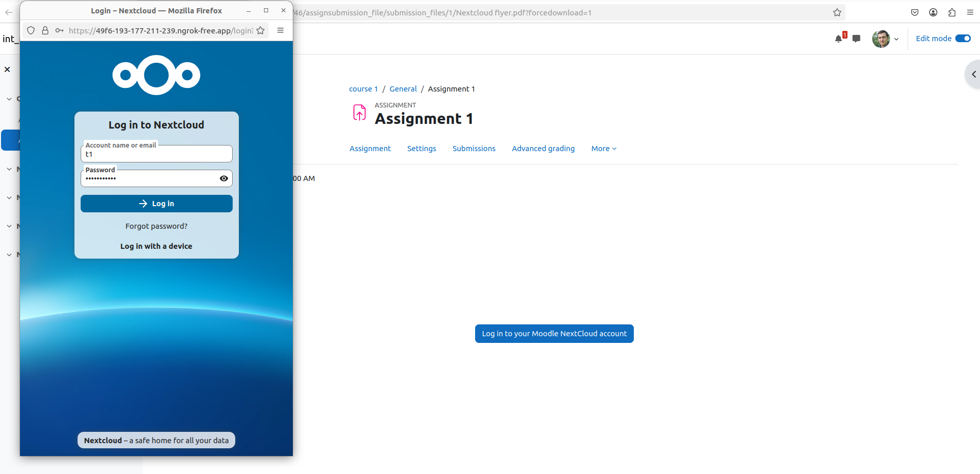Open the Moodle messaging chat icon
Screen dimensions: 980x474
(856, 39)
